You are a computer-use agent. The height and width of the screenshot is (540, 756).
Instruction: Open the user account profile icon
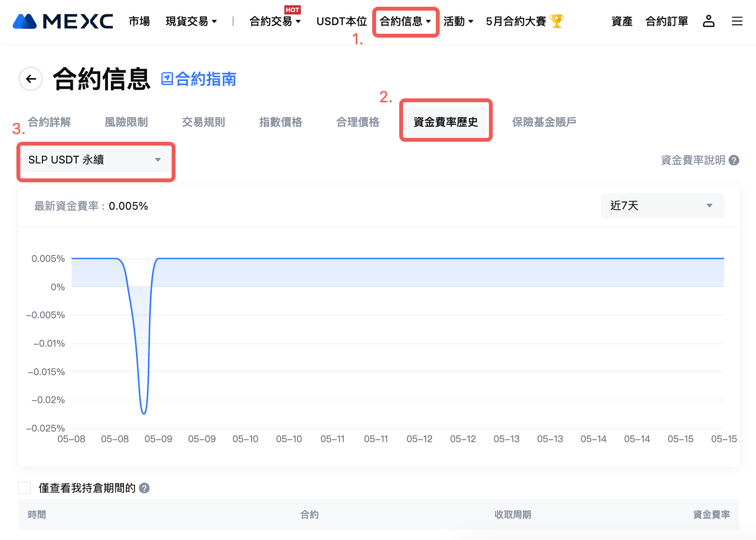(708, 21)
